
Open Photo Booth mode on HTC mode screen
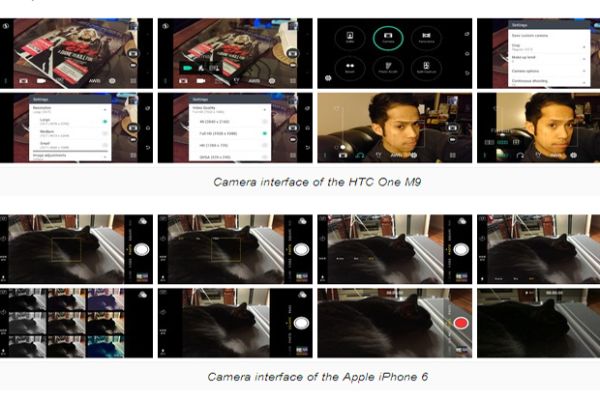[388, 68]
